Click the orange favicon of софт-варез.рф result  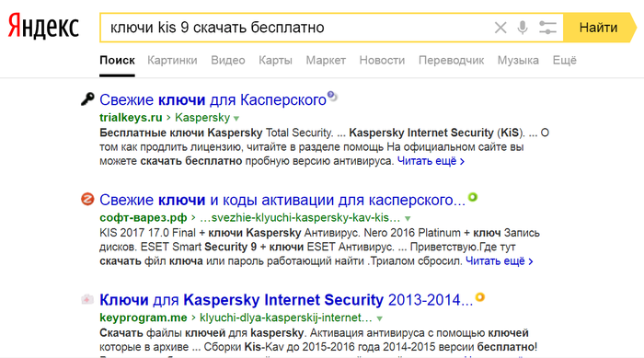(x=87, y=200)
